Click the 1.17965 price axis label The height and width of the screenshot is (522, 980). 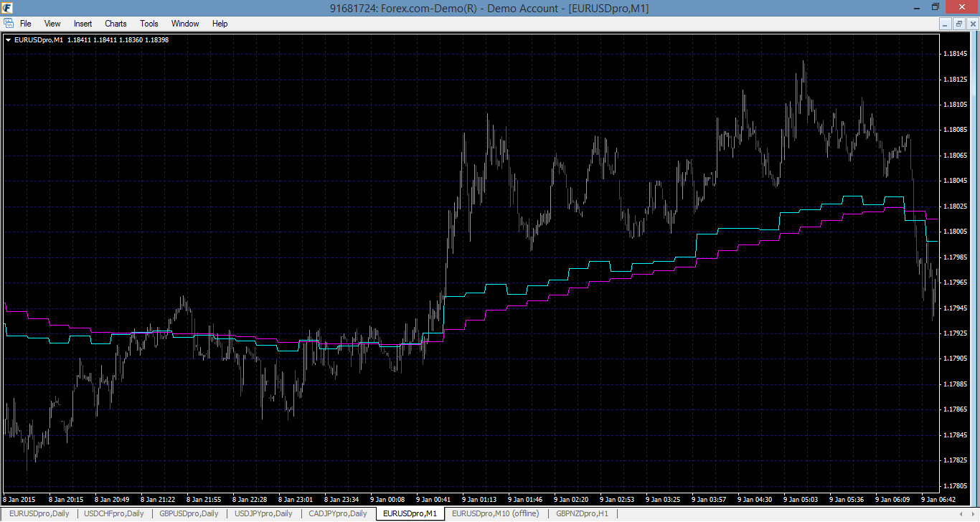coord(954,283)
